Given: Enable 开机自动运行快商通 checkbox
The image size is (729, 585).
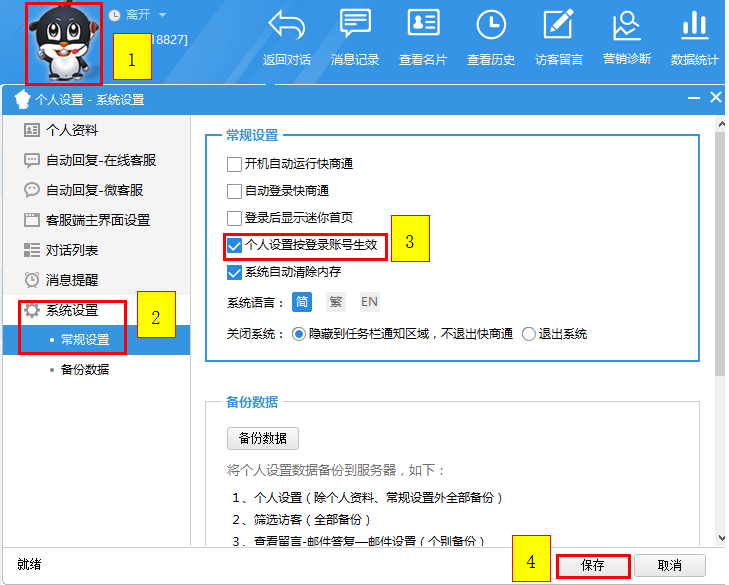Looking at the screenshot, I should pyautogui.click(x=234, y=164).
